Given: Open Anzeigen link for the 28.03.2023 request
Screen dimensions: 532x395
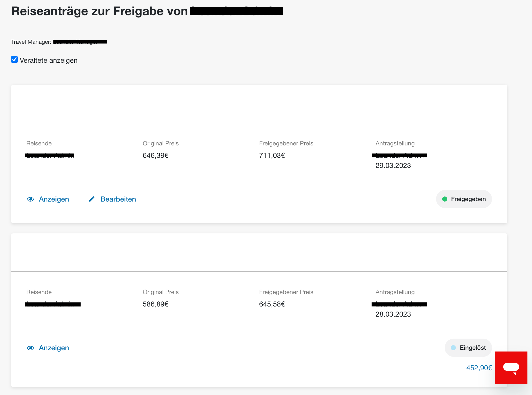Looking at the screenshot, I should point(54,348).
